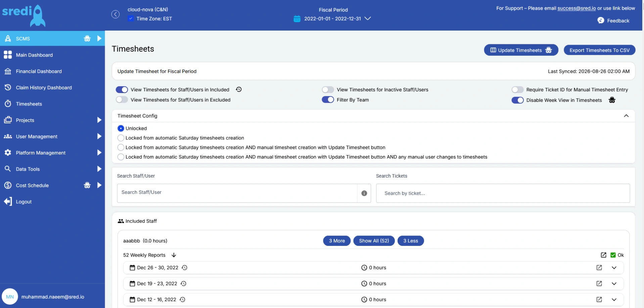The height and width of the screenshot is (308, 644).
Task: Click history icon for Dec 26 - 30, 2022
Action: click(x=184, y=268)
